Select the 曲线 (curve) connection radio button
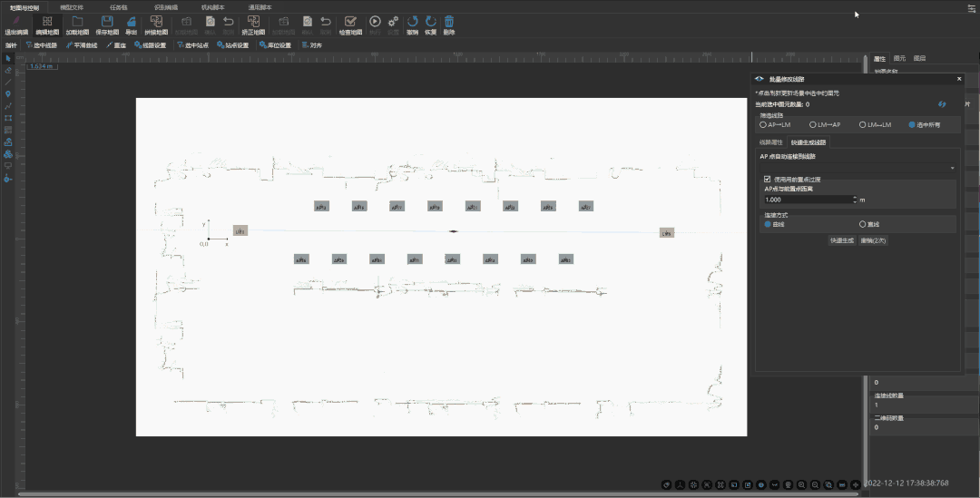The width and height of the screenshot is (980, 498). (769, 224)
